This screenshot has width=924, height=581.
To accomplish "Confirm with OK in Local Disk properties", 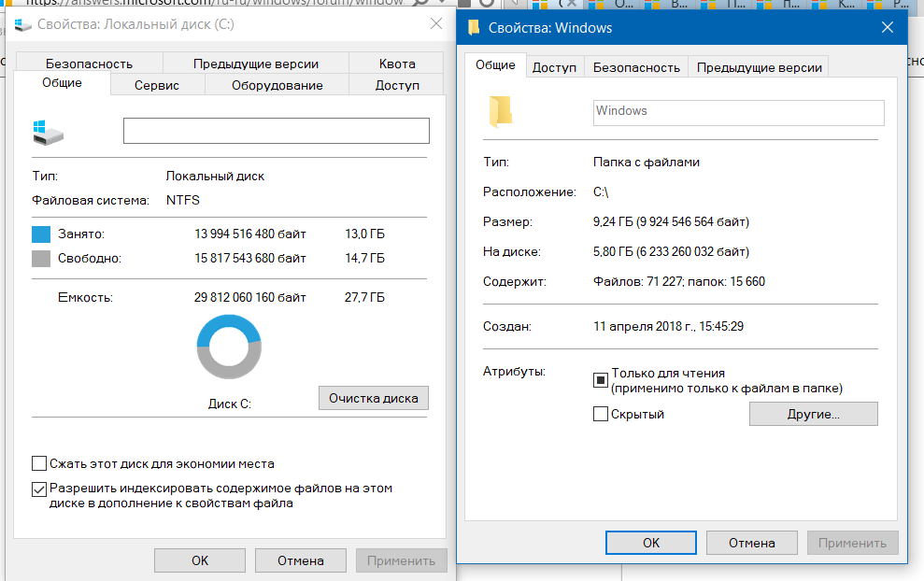I will click(x=200, y=560).
